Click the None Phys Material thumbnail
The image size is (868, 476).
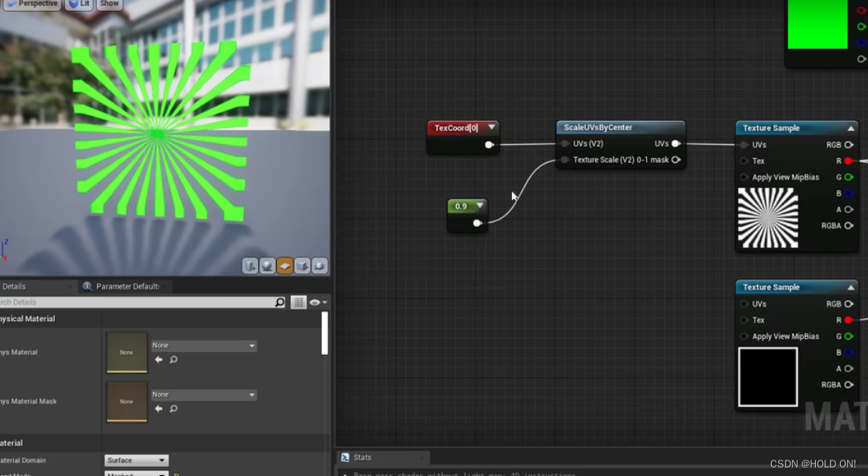[x=126, y=352]
